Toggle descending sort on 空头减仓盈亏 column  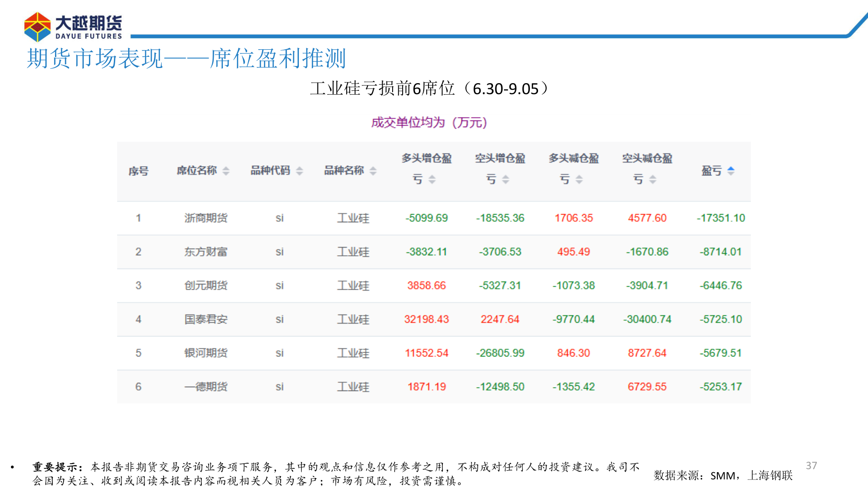[x=653, y=181]
